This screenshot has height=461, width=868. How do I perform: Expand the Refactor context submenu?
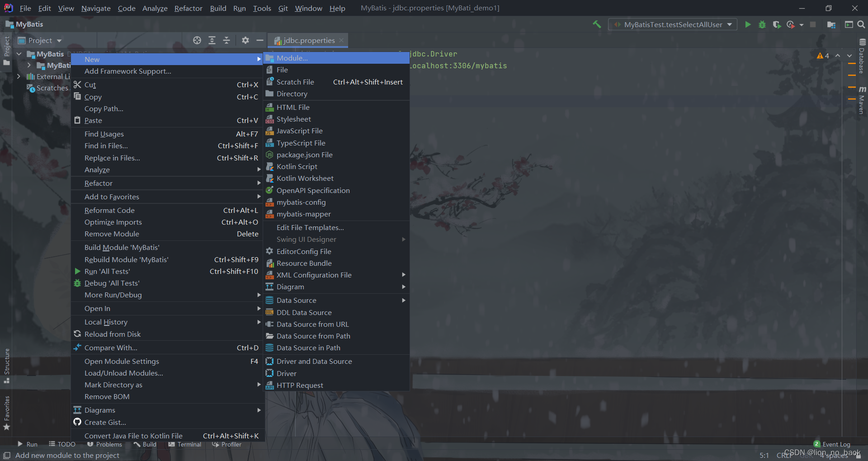pos(167,183)
